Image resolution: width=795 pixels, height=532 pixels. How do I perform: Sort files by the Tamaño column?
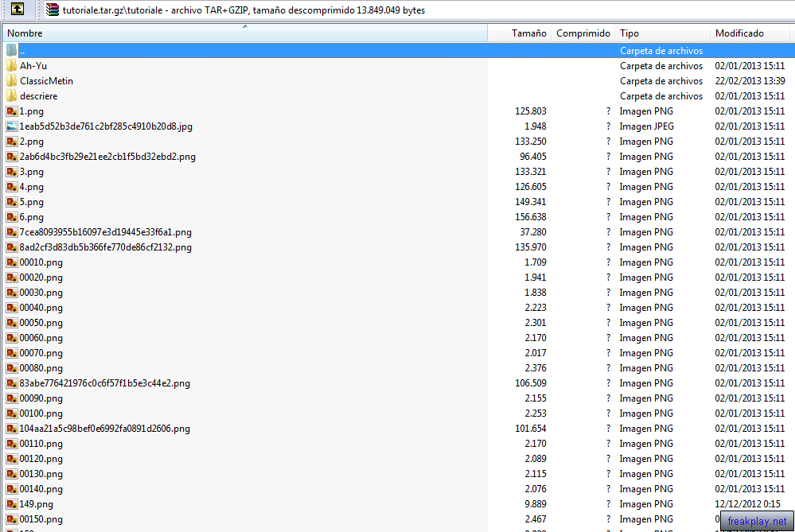tap(519, 33)
